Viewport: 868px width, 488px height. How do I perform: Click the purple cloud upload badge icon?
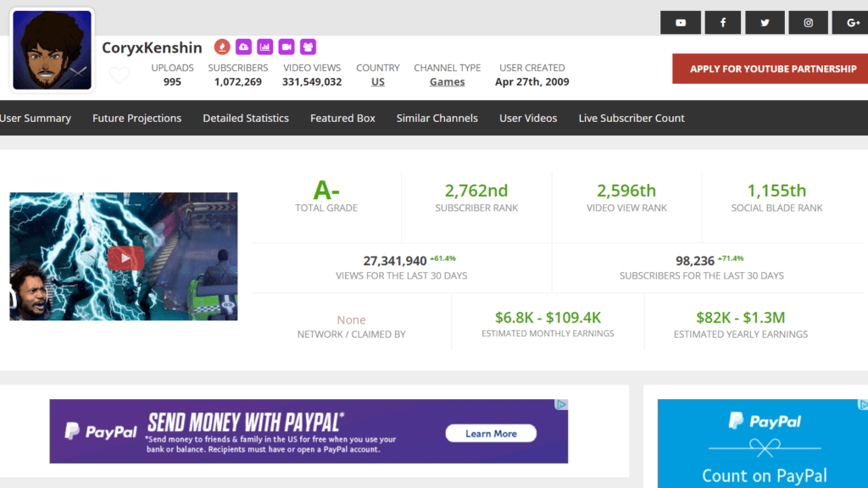click(243, 47)
